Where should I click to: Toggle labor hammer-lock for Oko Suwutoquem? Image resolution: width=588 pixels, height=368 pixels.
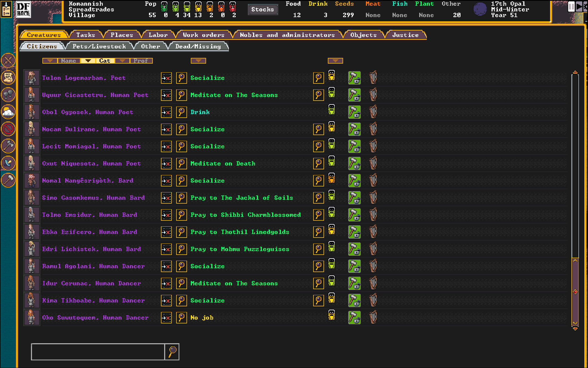point(354,317)
